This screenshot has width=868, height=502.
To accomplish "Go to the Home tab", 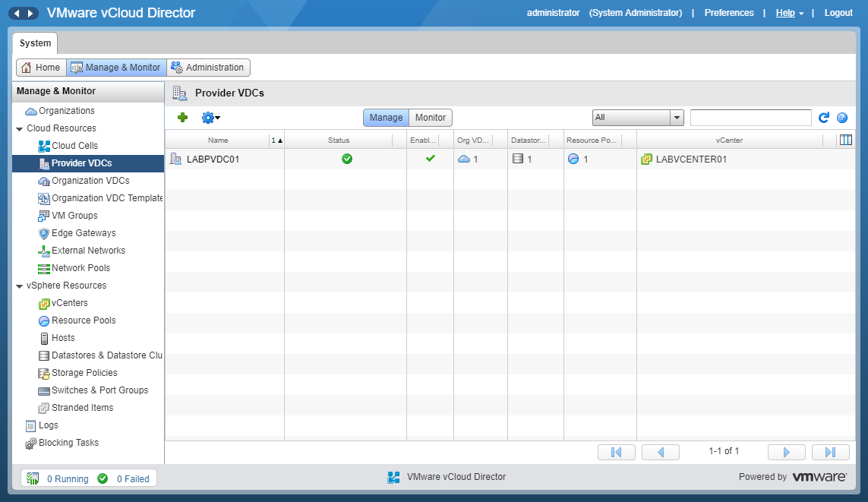I will 41,68.
